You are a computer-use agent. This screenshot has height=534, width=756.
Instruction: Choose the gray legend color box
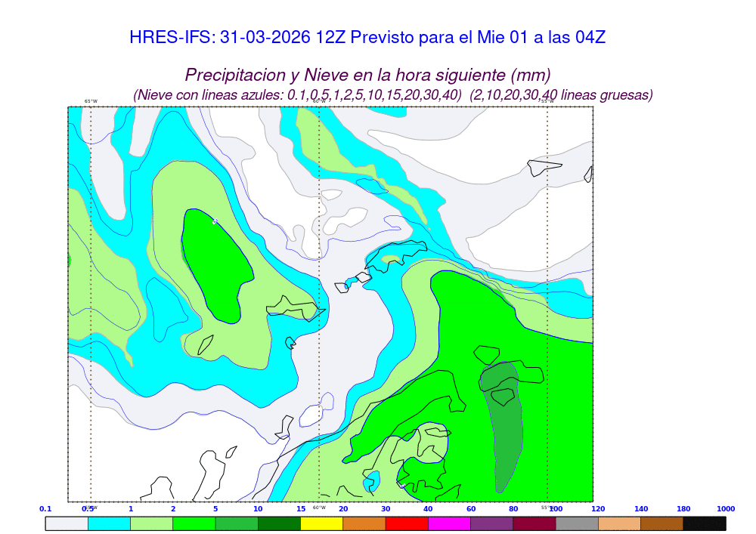click(577, 523)
